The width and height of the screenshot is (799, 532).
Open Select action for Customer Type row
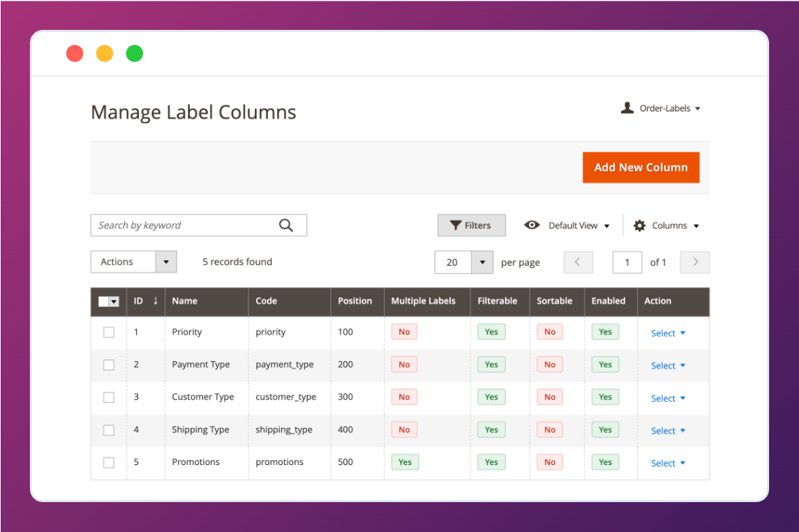tap(668, 399)
